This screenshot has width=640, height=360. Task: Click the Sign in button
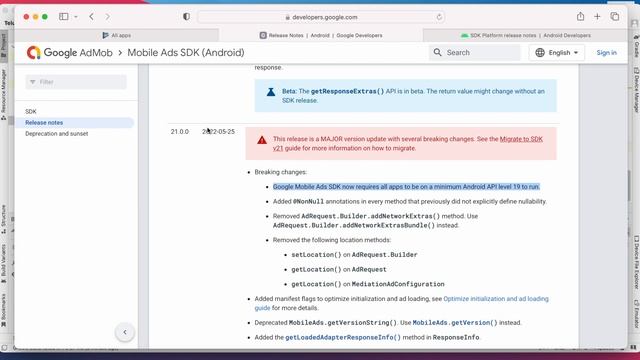607,53
